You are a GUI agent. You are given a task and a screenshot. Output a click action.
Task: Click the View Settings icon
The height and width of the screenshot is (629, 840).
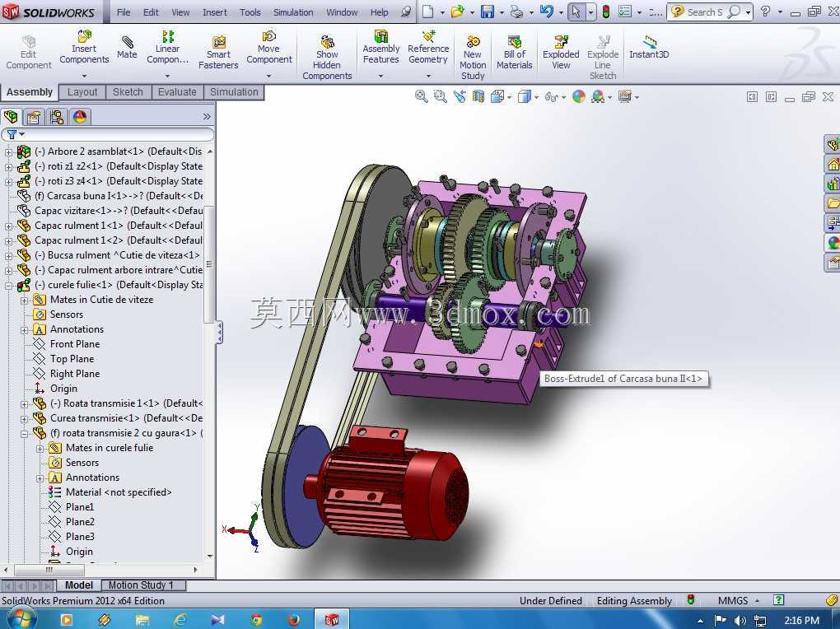tap(624, 96)
